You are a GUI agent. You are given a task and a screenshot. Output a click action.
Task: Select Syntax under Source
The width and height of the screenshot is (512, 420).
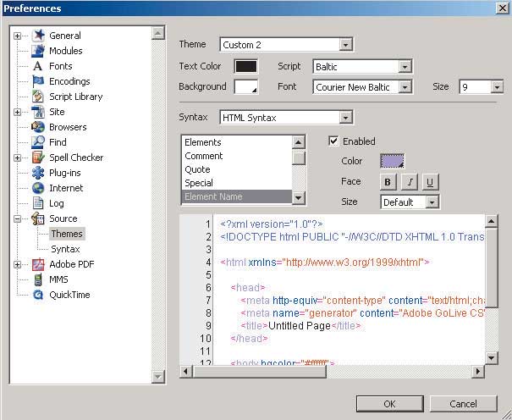click(x=65, y=249)
